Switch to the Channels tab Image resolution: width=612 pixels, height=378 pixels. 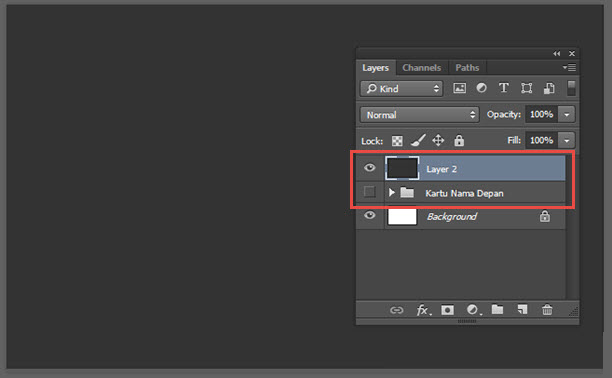pos(422,68)
